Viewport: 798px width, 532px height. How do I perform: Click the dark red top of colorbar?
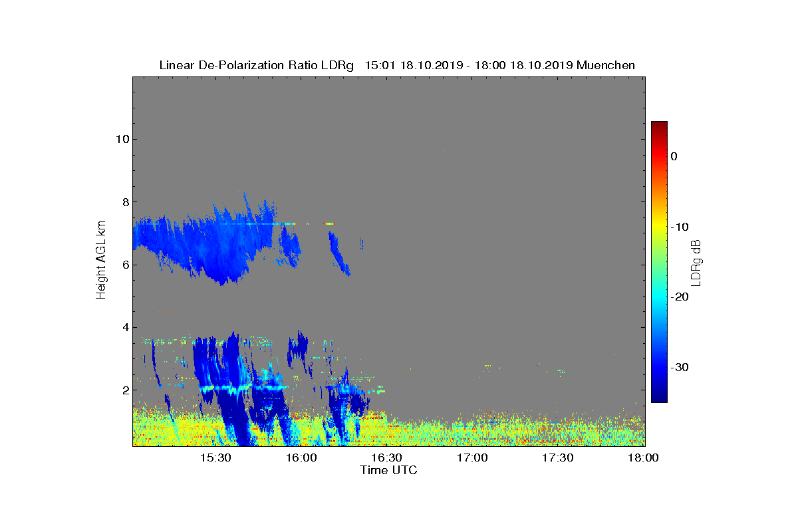click(659, 126)
